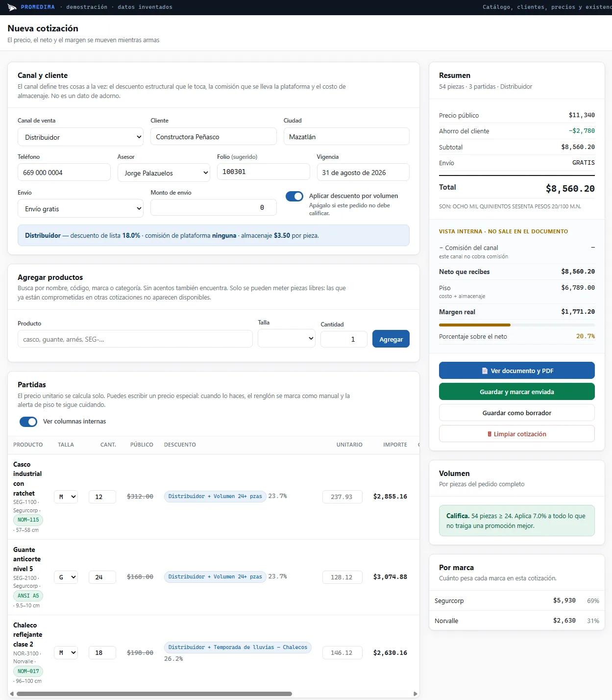Click the Califica volume notice
This screenshot has width=612, height=700.
pyautogui.click(x=517, y=521)
